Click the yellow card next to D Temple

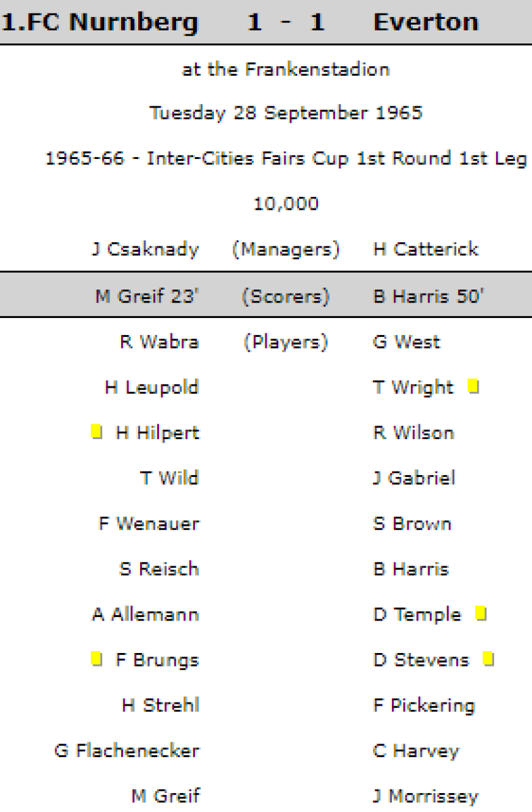[x=481, y=614]
